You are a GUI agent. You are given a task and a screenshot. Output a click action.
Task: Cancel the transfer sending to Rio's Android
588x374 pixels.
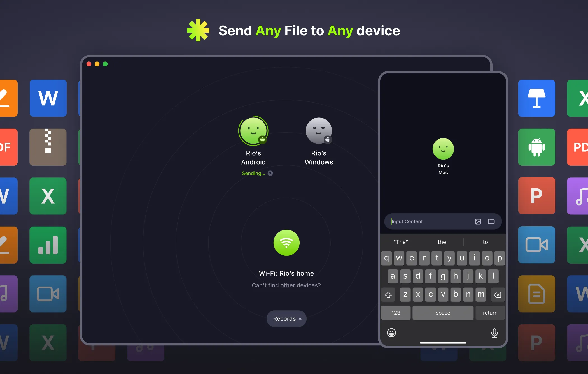tap(270, 173)
